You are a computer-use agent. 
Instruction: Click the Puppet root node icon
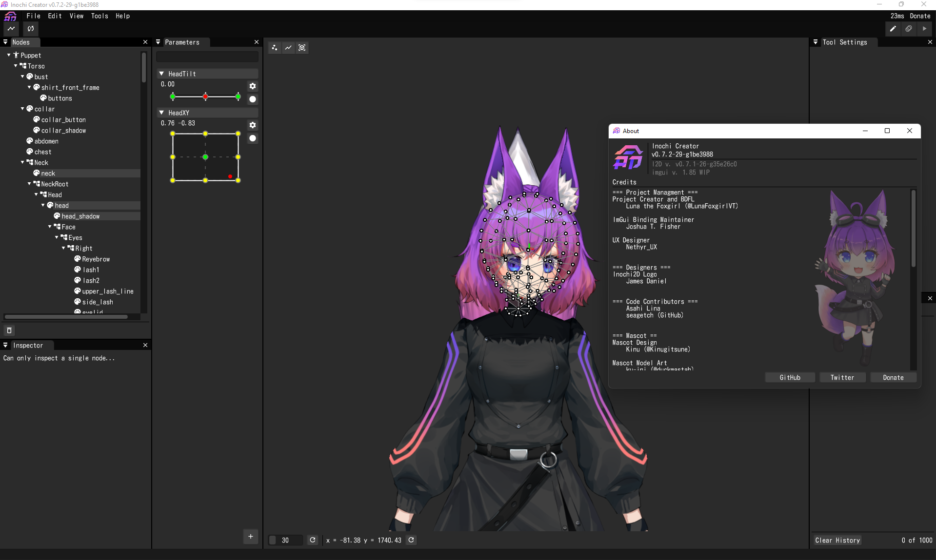click(16, 55)
